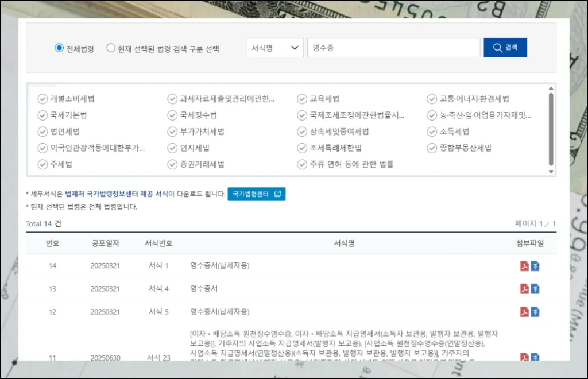Download the HWP file for 영수증서(납세자용) row 14
The height and width of the screenshot is (379, 588).
(536, 265)
